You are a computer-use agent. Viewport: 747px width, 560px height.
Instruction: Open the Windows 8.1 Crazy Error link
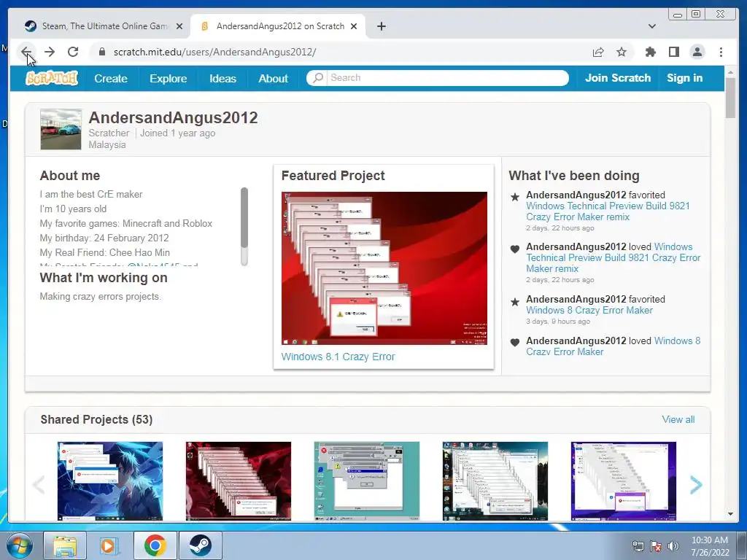[x=338, y=357]
